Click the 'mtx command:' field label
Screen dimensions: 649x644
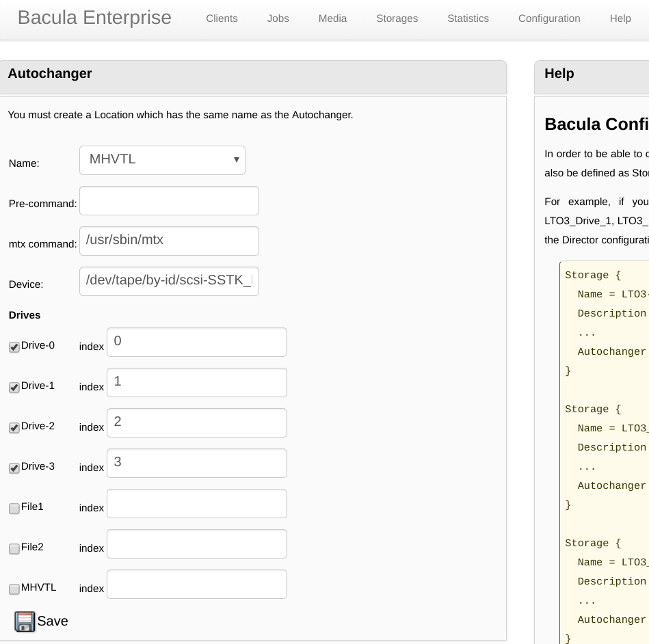click(42, 244)
